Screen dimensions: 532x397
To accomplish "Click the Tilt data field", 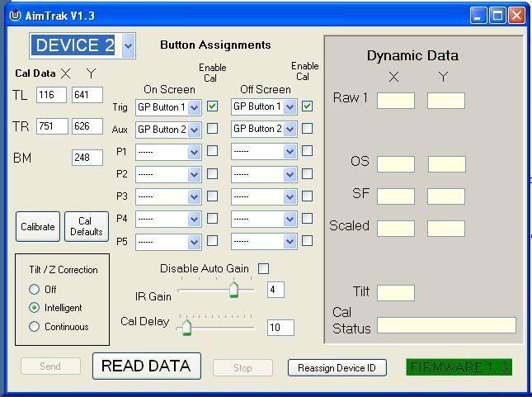I will [x=396, y=293].
